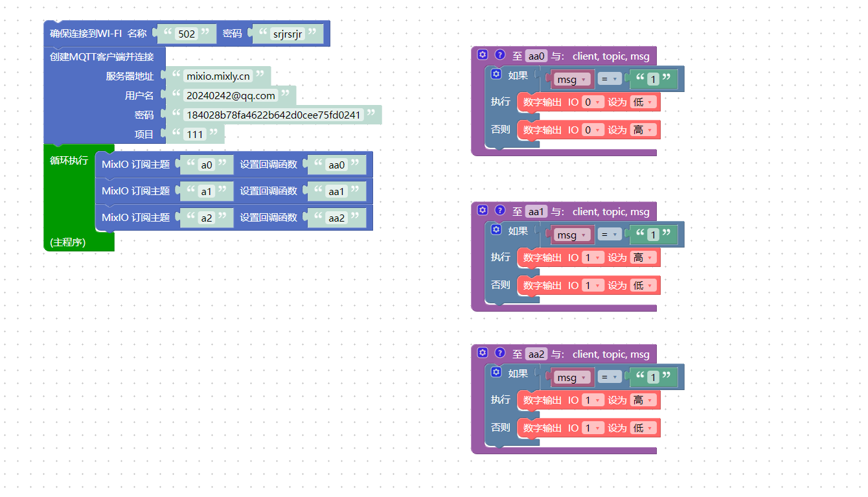Edit compared string 1 in aa1 condition
868x497 pixels.
coord(653,235)
